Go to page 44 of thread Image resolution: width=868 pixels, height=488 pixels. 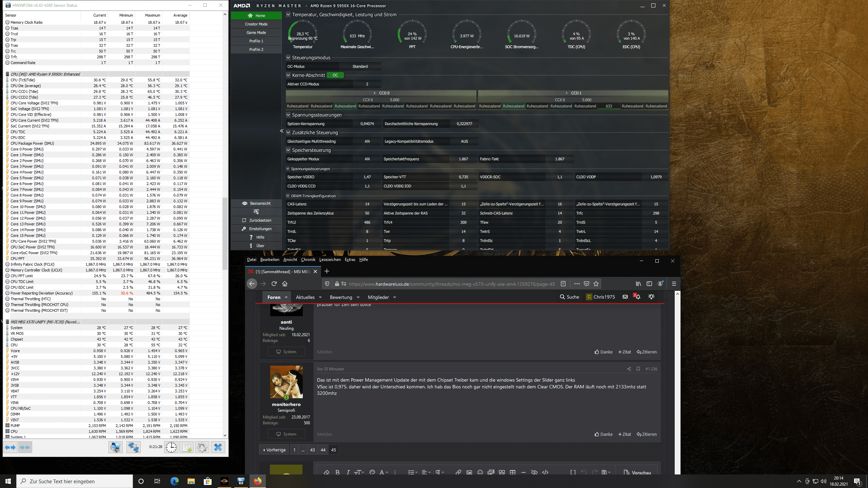[323, 450]
